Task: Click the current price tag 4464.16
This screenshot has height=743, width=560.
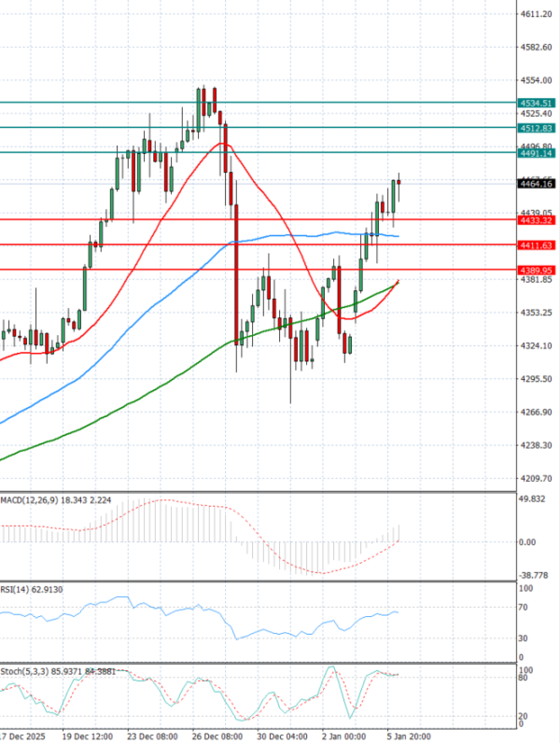Action: [x=536, y=184]
